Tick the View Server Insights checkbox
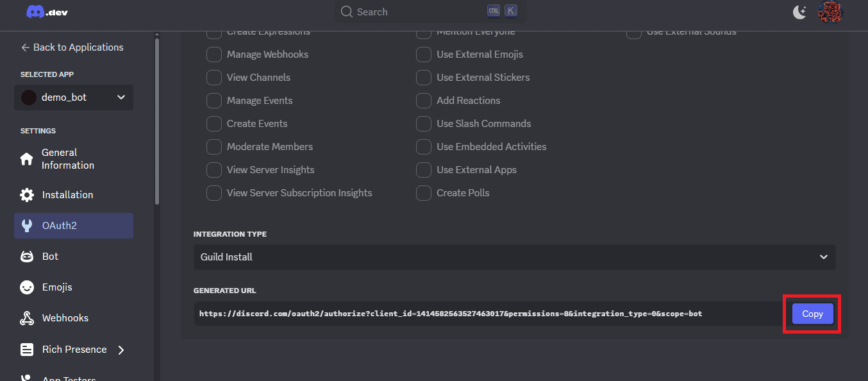The width and height of the screenshot is (868, 381). point(214,170)
